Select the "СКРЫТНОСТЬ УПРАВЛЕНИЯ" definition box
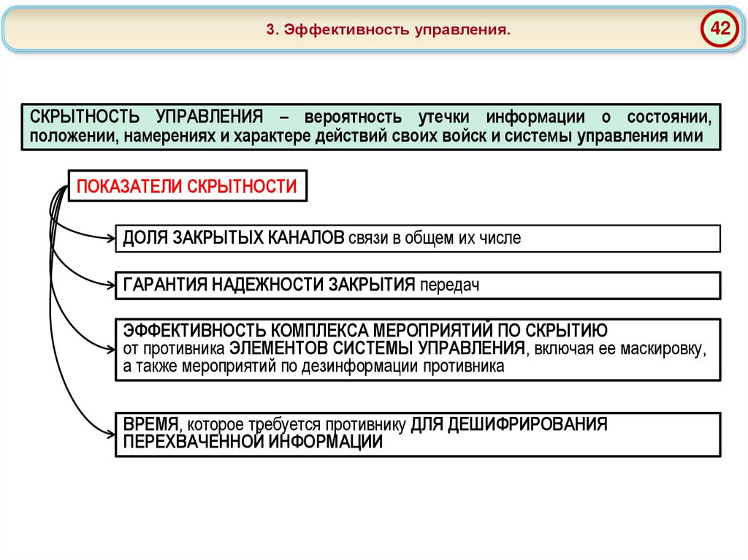The width and height of the screenshot is (748, 560). tap(370, 127)
